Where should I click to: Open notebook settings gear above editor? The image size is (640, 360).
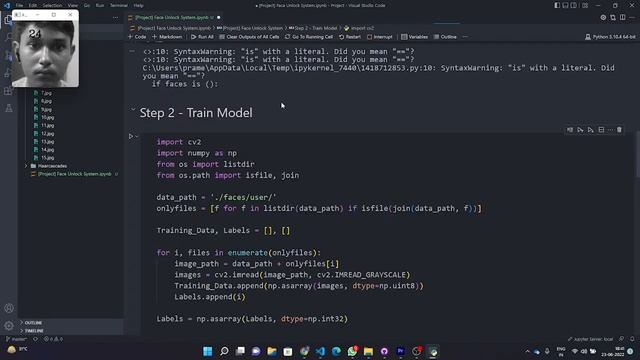(603, 18)
